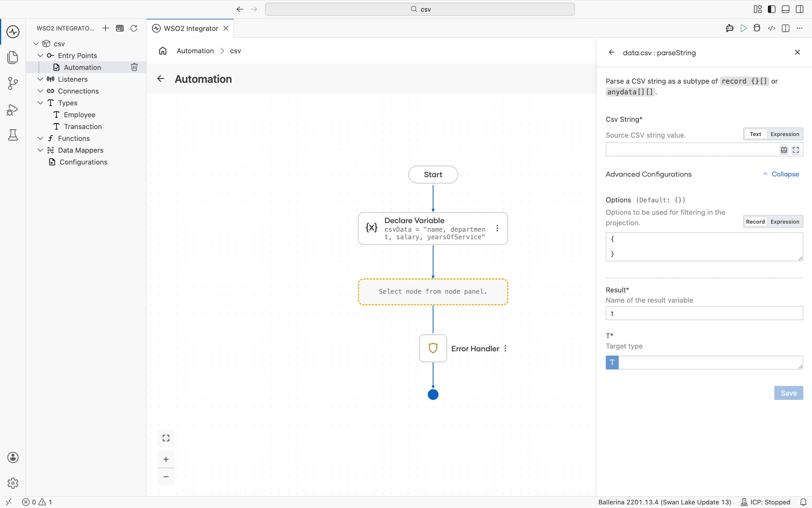This screenshot has width=812, height=508.
Task: Zoom out with the minus canvas button
Action: [166, 477]
